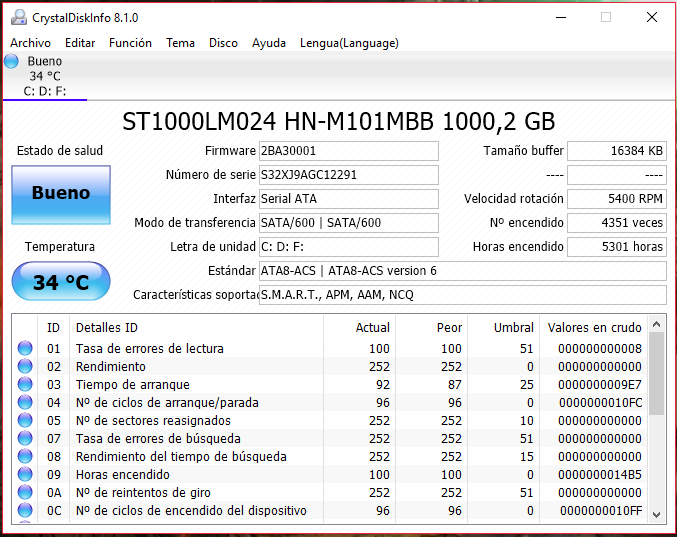Click the SMART list scroll down arrow
This screenshot has width=677, height=537.
pos(657,515)
